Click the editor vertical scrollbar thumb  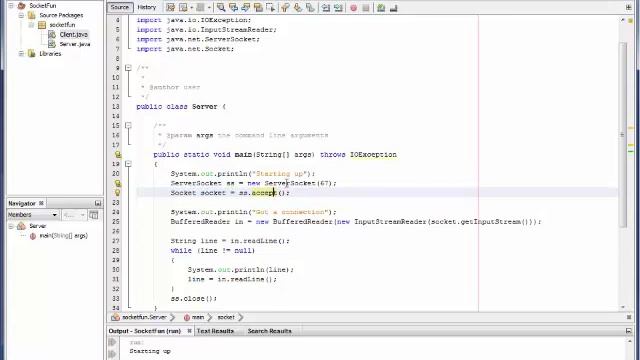pyautogui.click(x=623, y=135)
